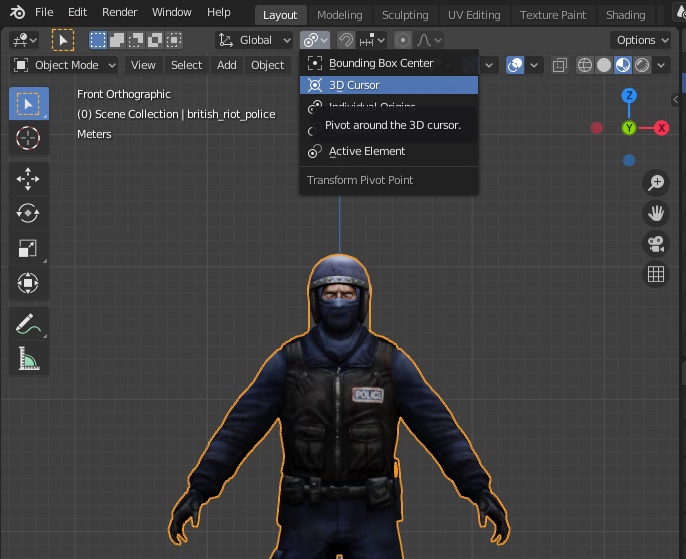Screen dimensions: 686x559
Task: Open the editor type dropdown
Action: pos(24,40)
